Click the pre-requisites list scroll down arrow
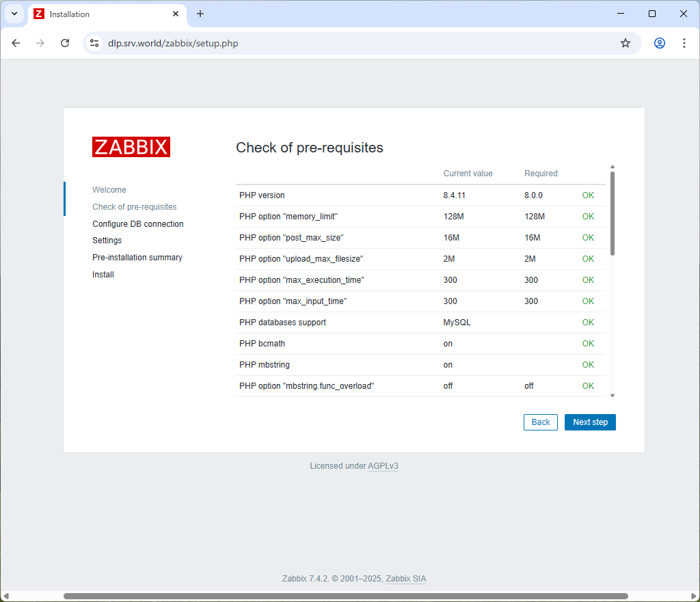 612,395
